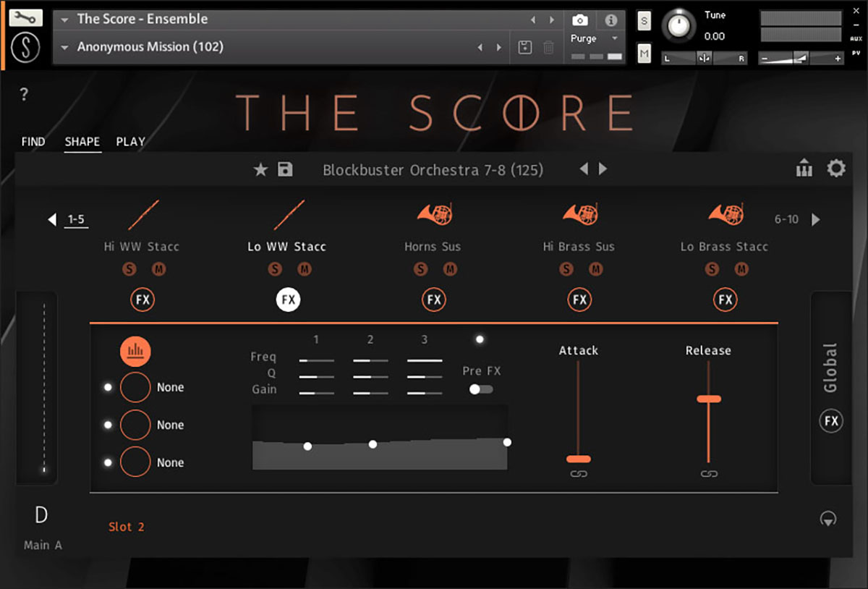This screenshot has width=868, height=589.
Task: Open FX for Lo WW Stacc
Action: click(288, 300)
